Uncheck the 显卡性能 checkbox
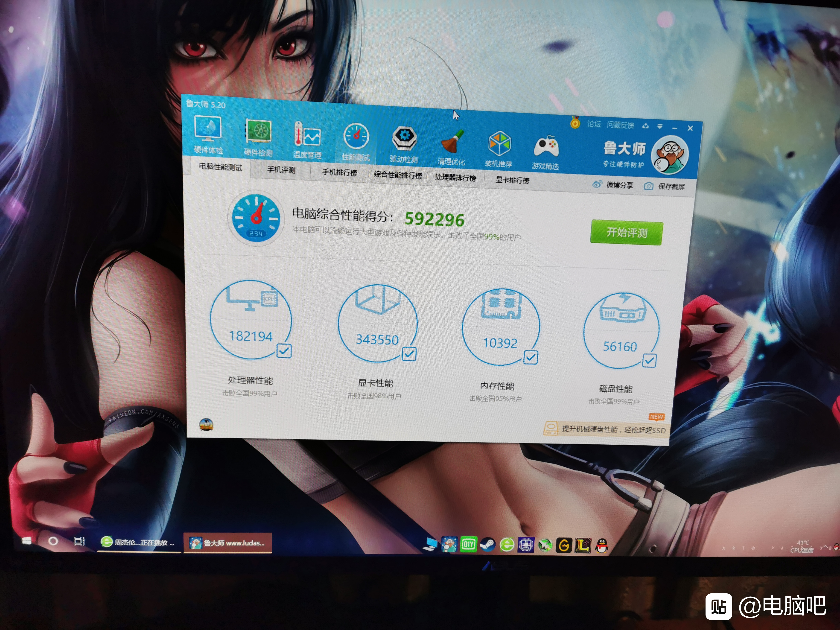This screenshot has width=840, height=630. pyautogui.click(x=409, y=354)
